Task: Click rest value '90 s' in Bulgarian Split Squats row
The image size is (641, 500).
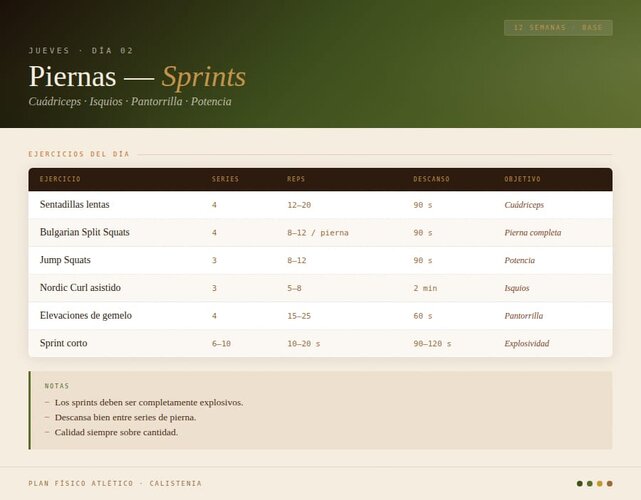Action: [423, 233]
